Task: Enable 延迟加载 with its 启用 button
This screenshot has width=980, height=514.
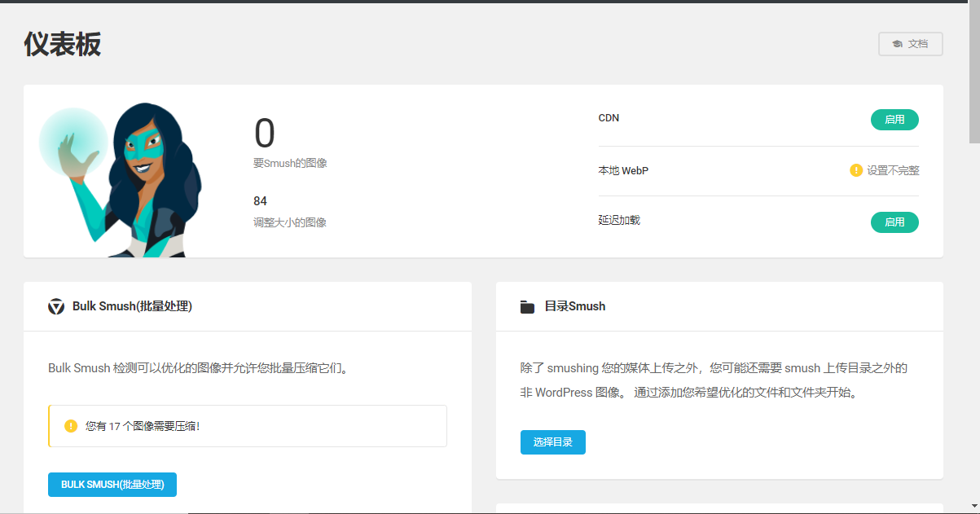Action: (x=894, y=222)
